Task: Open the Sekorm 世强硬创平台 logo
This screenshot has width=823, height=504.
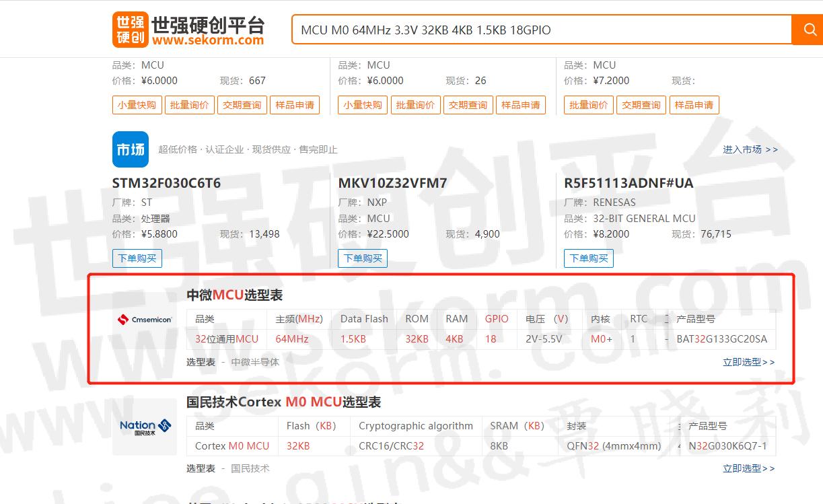Action: click(x=188, y=30)
